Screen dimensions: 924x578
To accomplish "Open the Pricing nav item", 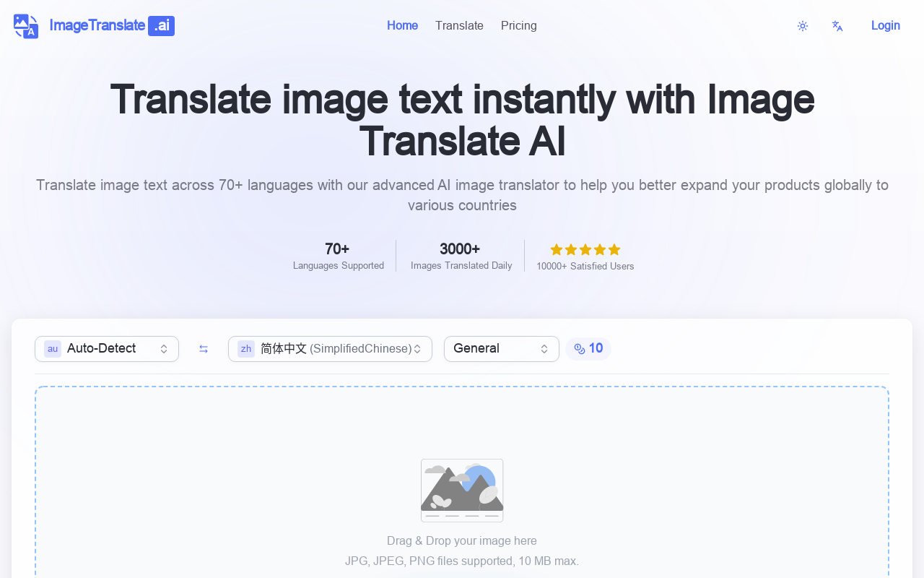I will 519,26.
